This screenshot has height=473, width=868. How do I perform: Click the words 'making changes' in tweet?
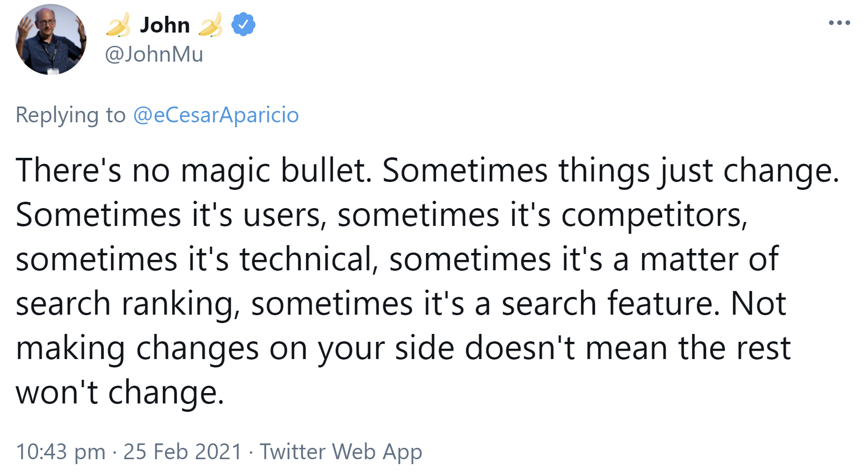[137, 348]
